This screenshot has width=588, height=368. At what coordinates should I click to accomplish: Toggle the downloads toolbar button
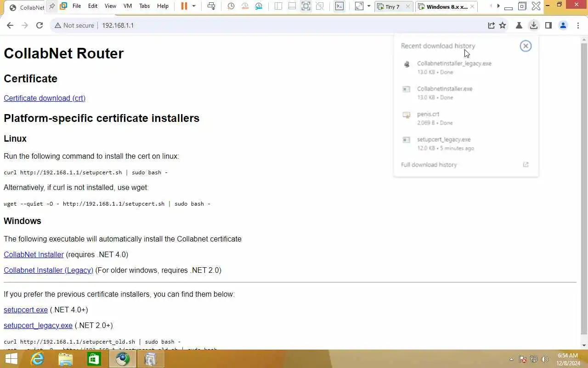(x=533, y=25)
